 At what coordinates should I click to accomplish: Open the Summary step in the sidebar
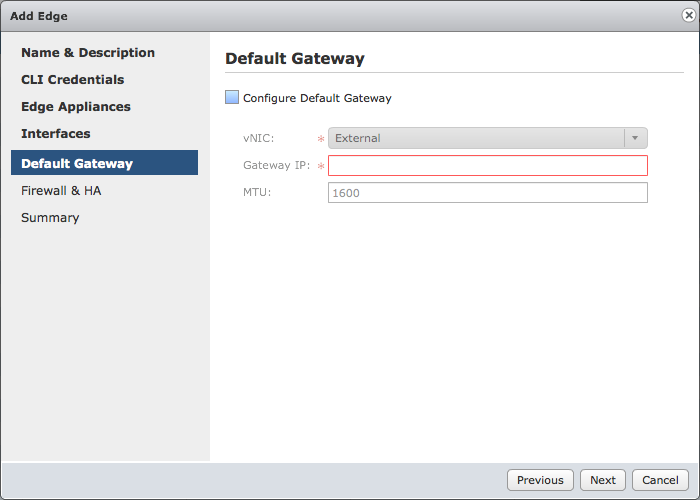50,218
